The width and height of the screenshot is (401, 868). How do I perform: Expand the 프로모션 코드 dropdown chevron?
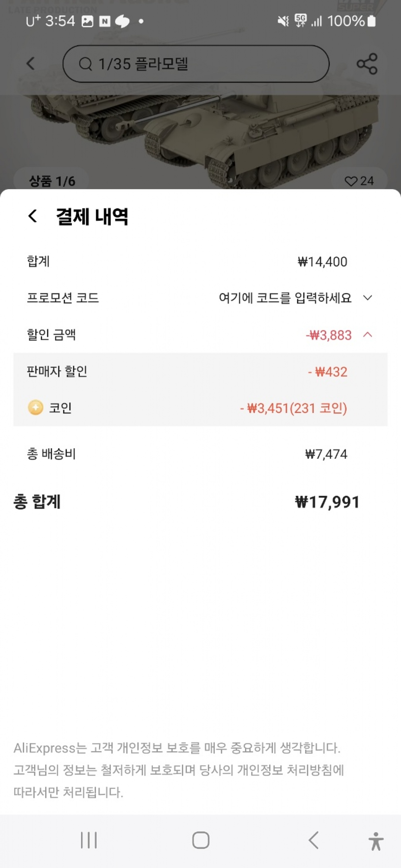pos(368,298)
